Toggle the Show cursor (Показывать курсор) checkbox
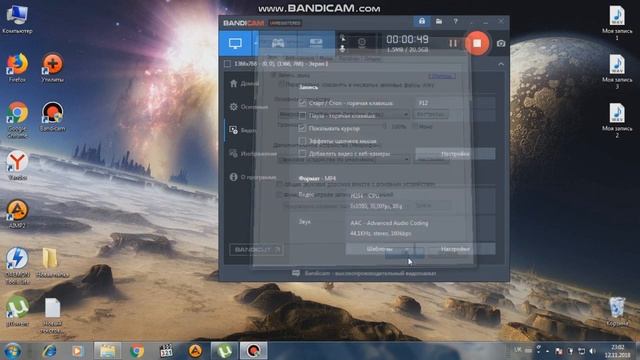 coord(302,128)
